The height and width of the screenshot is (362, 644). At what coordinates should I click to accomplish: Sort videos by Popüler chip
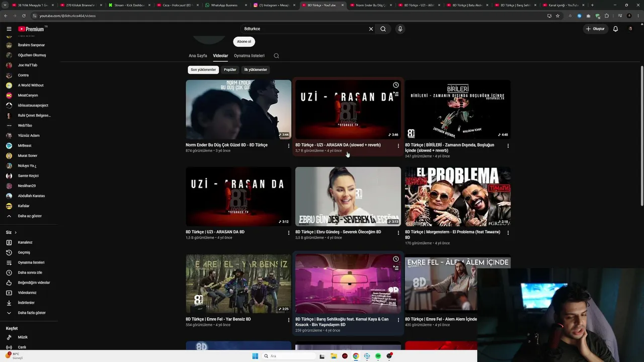pyautogui.click(x=230, y=70)
